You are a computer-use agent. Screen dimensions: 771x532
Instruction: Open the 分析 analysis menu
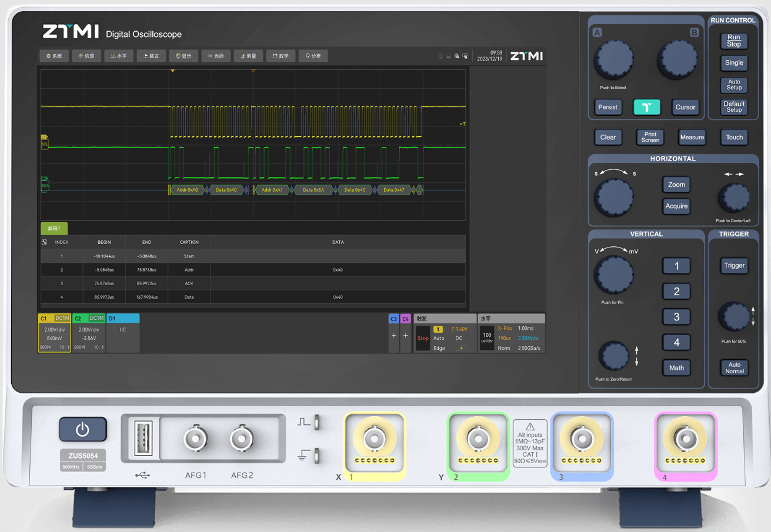coord(313,56)
